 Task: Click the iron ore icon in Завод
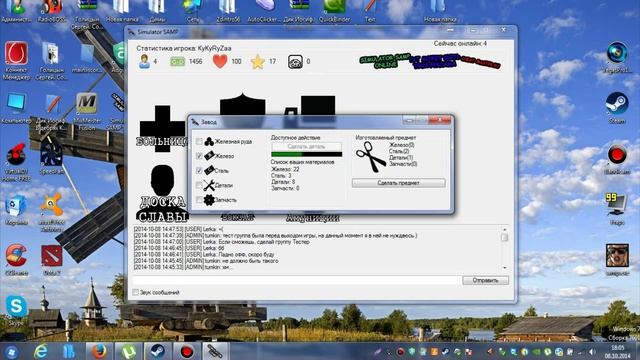point(209,142)
